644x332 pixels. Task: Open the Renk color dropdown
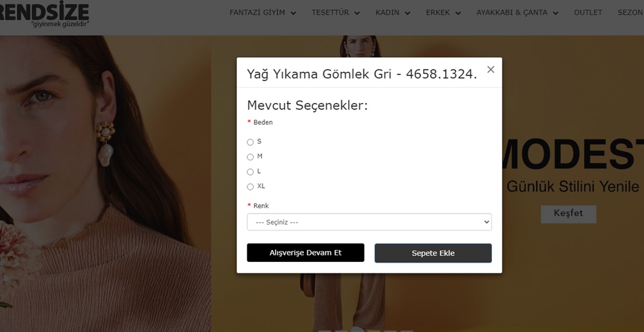coord(369,222)
